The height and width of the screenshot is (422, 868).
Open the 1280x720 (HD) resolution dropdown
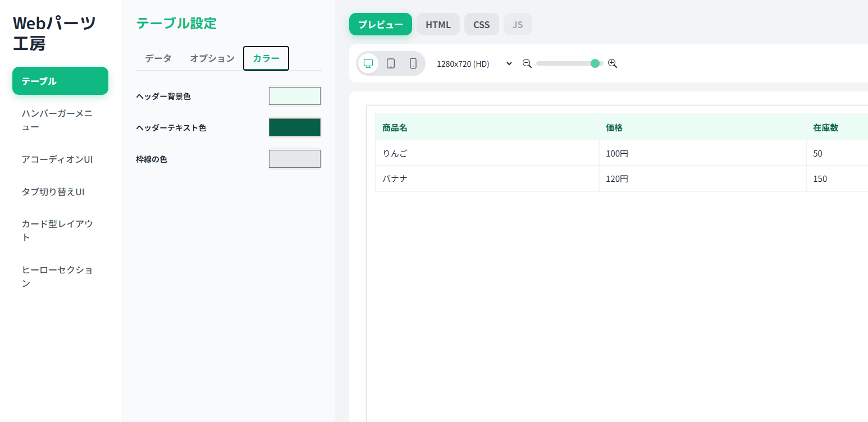click(474, 64)
